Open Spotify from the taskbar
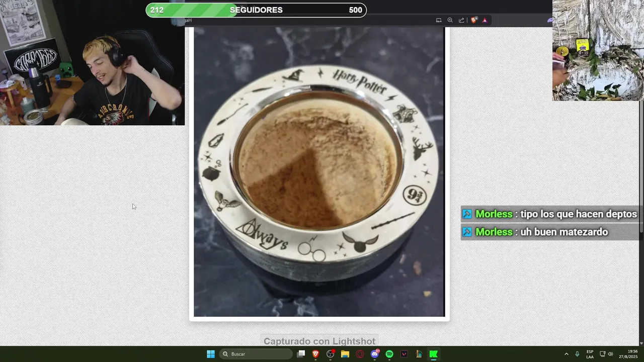The image size is (644, 362). tap(389, 354)
